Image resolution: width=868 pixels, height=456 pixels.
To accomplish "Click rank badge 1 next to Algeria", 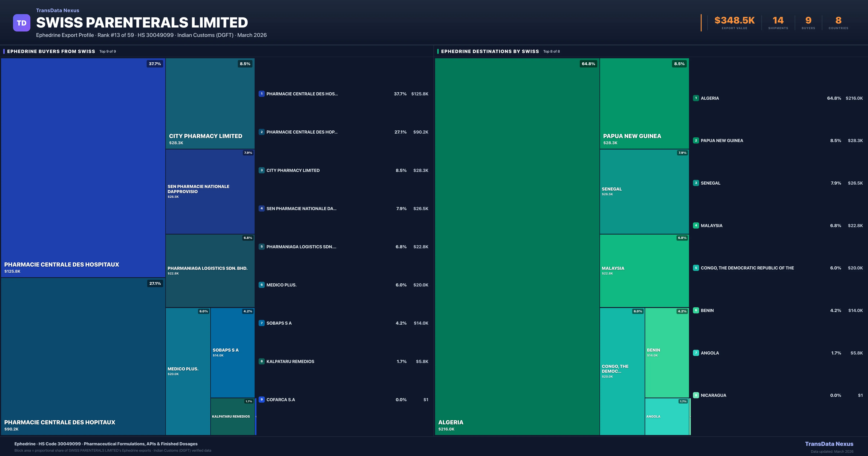I will click(696, 98).
